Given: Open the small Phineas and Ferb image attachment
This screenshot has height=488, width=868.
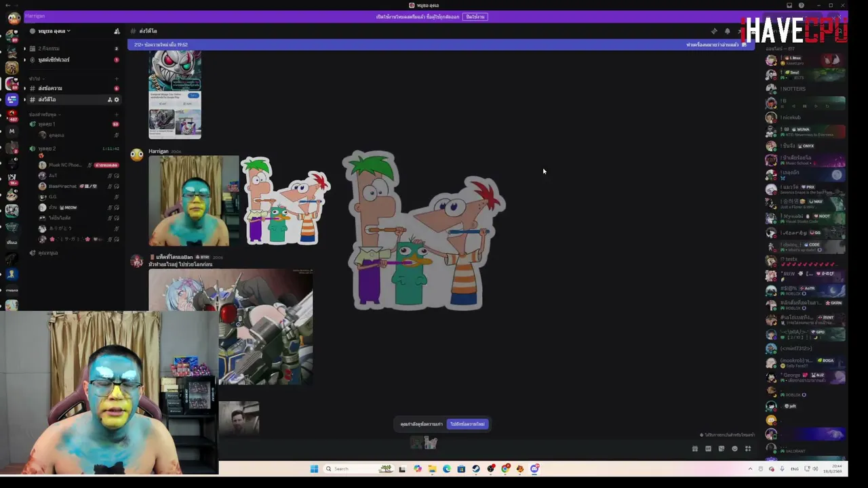Looking at the screenshot, I should 285,201.
